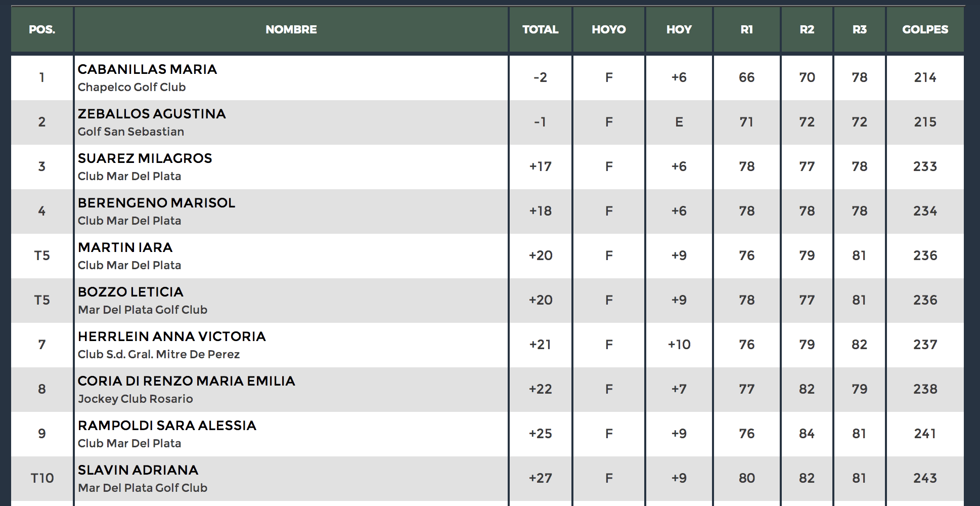Click BERENGENO MARISOL name
The width and height of the screenshot is (980, 506).
[156, 203]
